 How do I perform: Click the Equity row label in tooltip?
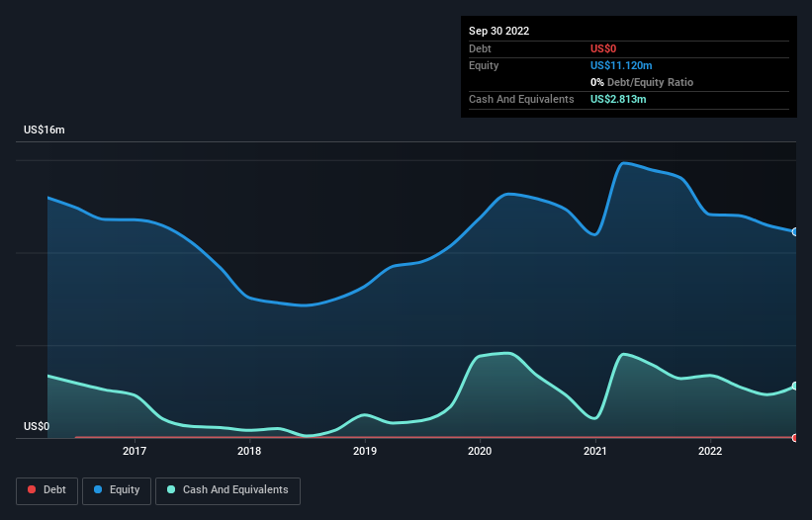[x=484, y=65]
